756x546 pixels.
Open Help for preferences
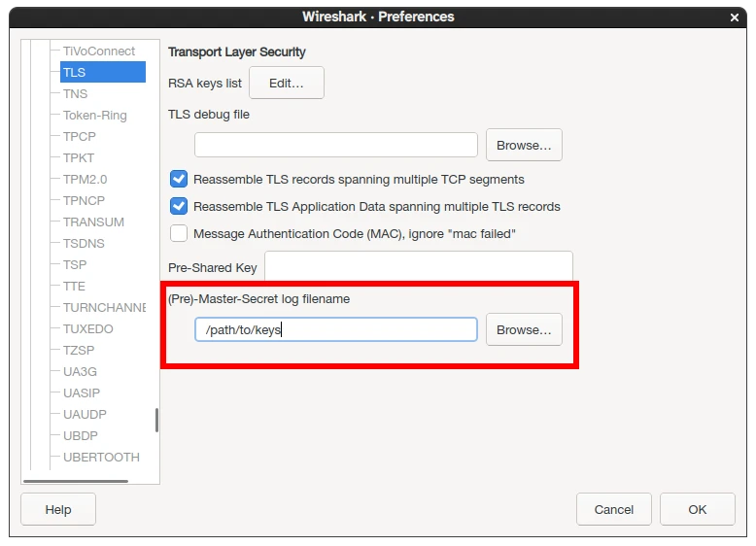[58, 509]
